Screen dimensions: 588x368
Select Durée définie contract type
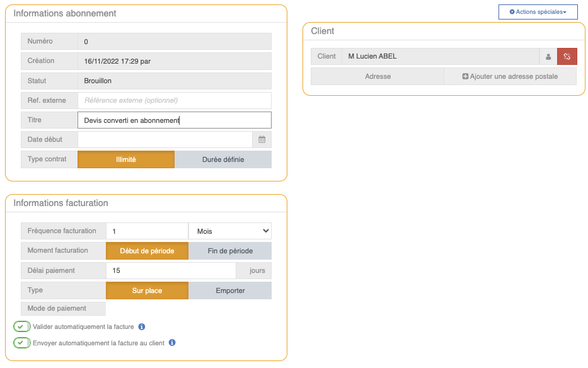[222, 159]
